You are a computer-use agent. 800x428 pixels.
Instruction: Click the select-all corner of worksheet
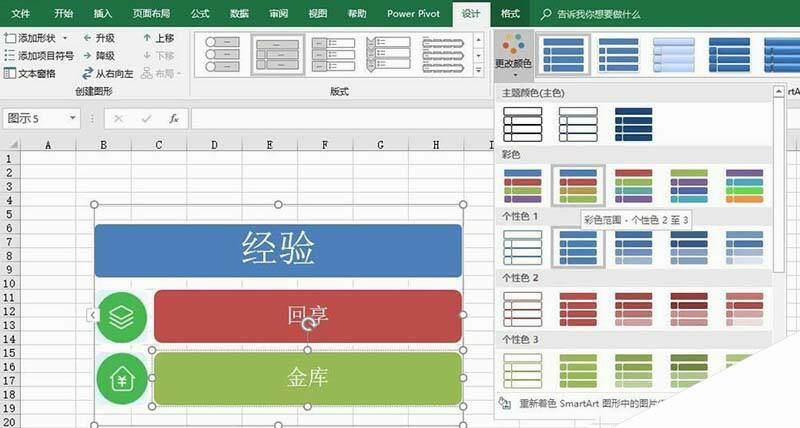[10, 144]
